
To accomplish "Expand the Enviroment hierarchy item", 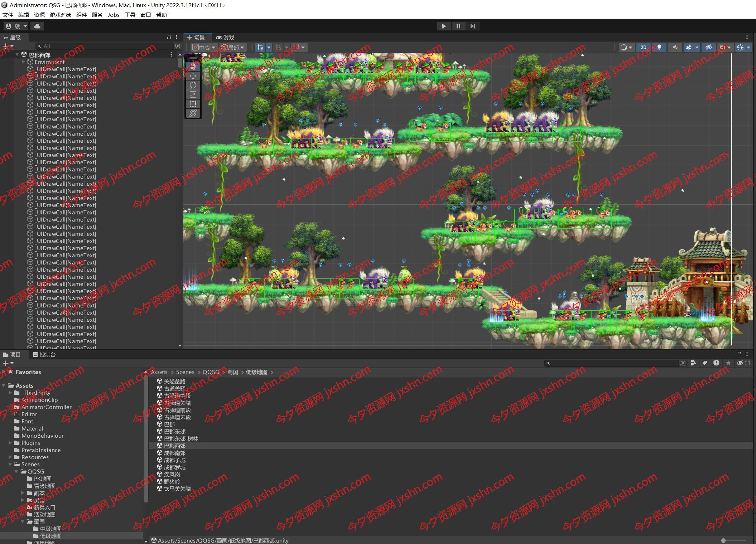I will 23,62.
